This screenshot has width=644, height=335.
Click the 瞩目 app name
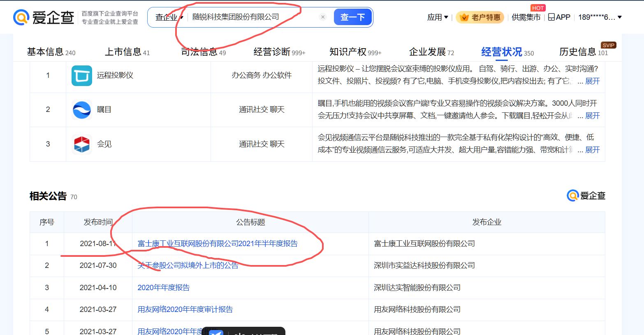coord(104,110)
